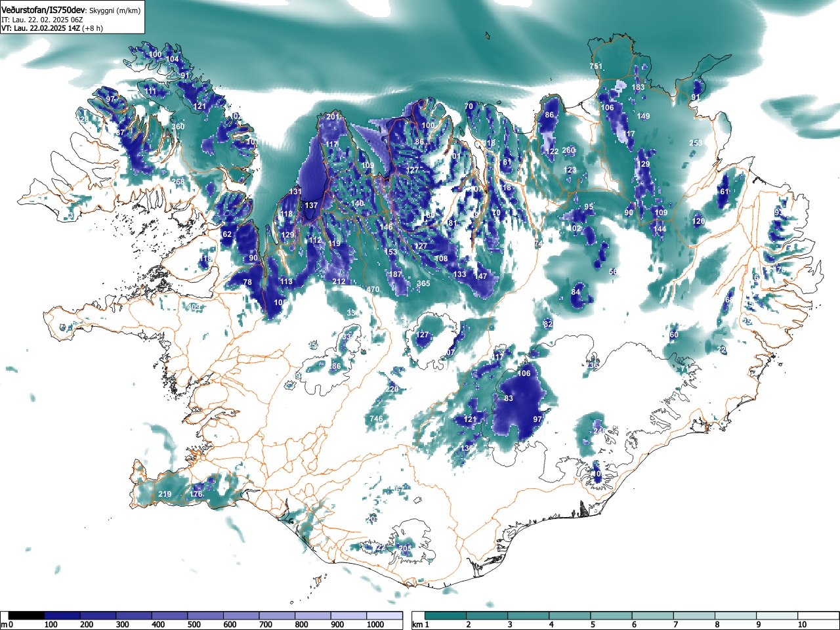840x630 pixels.
Task: Click the map value '137'
Action: point(311,206)
